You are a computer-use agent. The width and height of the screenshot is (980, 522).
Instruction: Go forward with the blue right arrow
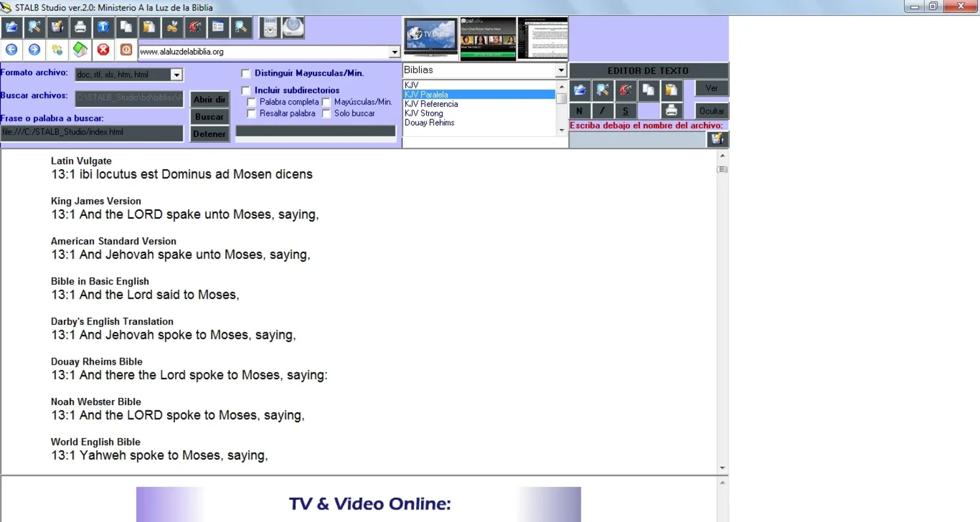pos(34,50)
